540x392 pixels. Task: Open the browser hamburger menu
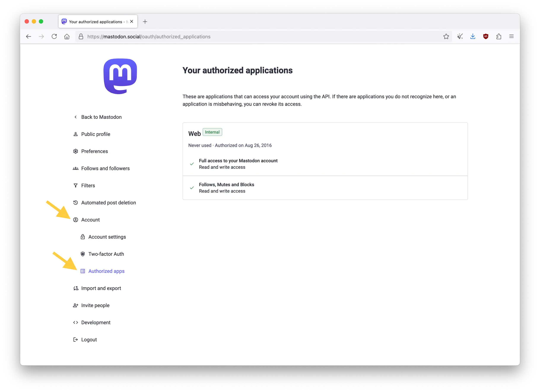(511, 37)
